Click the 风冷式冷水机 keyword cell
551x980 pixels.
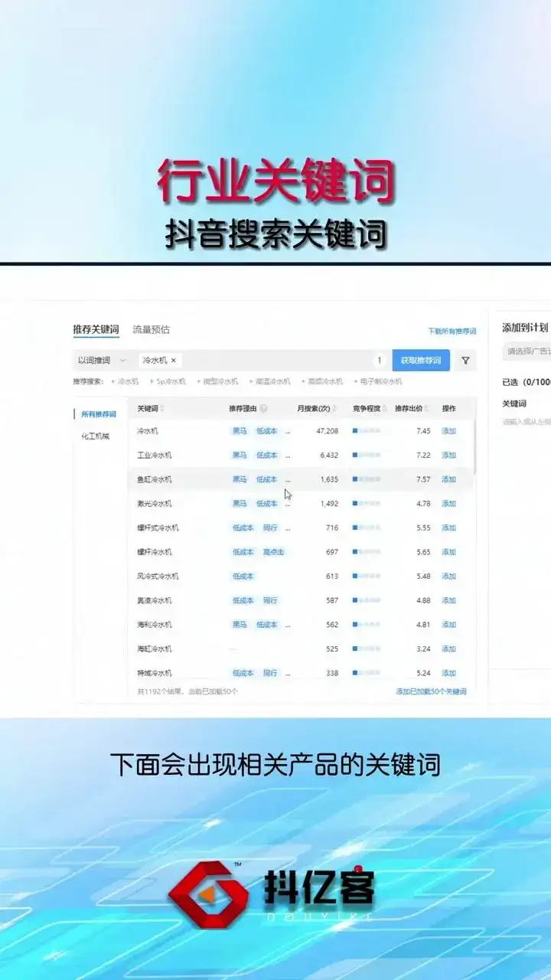tap(158, 577)
